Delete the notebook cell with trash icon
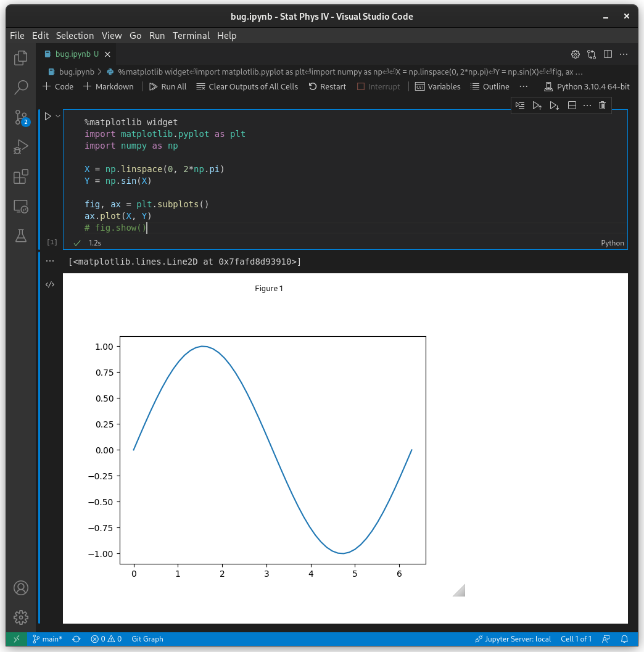Viewport: 644px width, 652px height. click(x=602, y=105)
